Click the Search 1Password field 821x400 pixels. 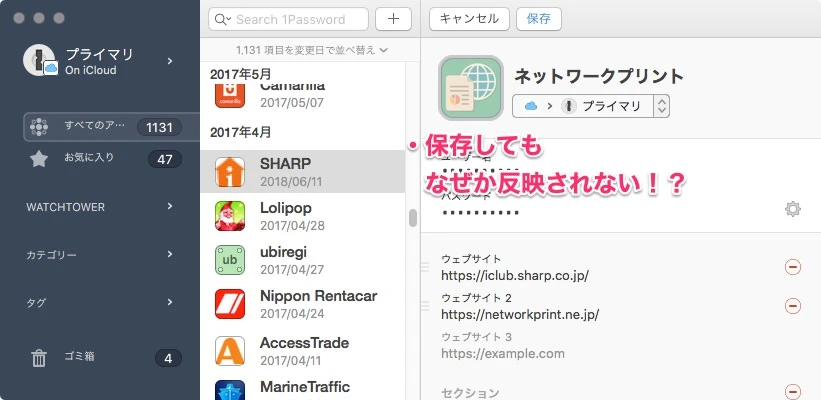click(x=288, y=19)
